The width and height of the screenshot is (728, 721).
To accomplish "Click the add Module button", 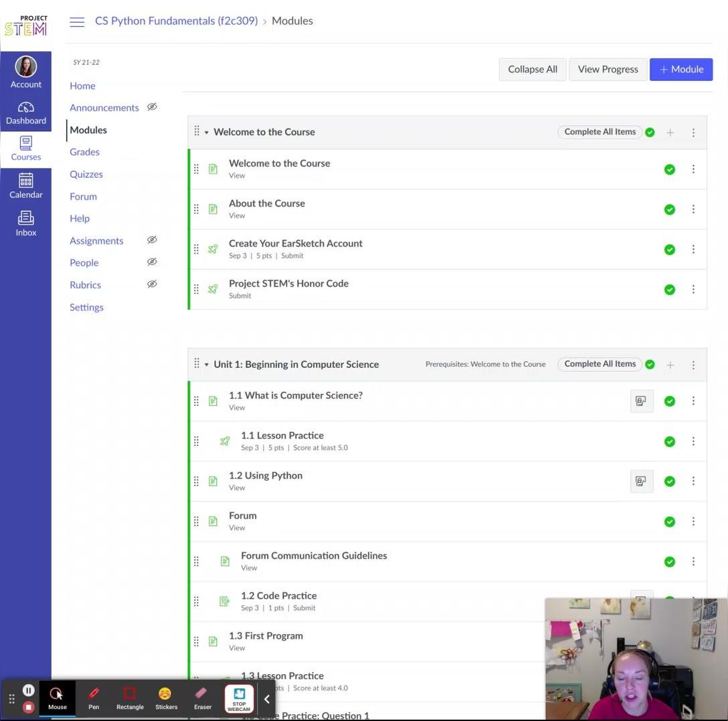I will pos(680,69).
